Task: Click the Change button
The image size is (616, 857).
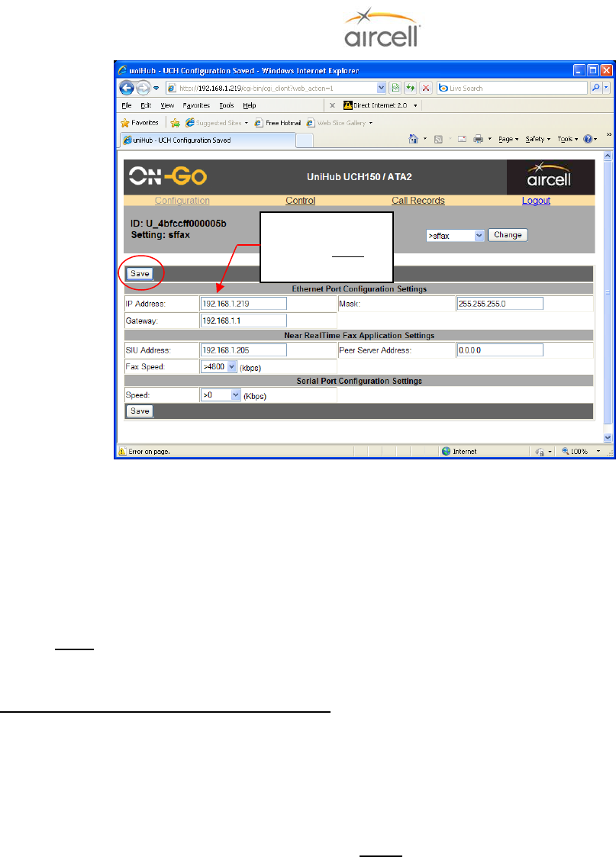Action: click(x=508, y=235)
